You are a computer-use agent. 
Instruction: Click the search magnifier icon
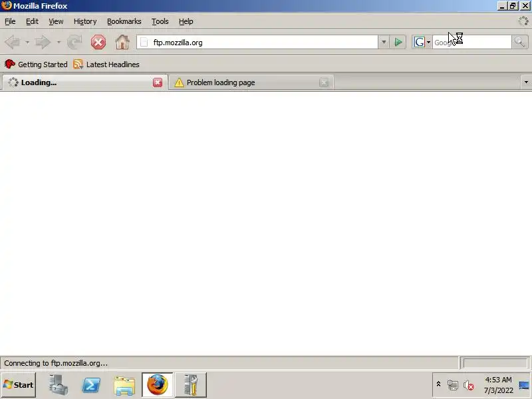[x=519, y=42]
